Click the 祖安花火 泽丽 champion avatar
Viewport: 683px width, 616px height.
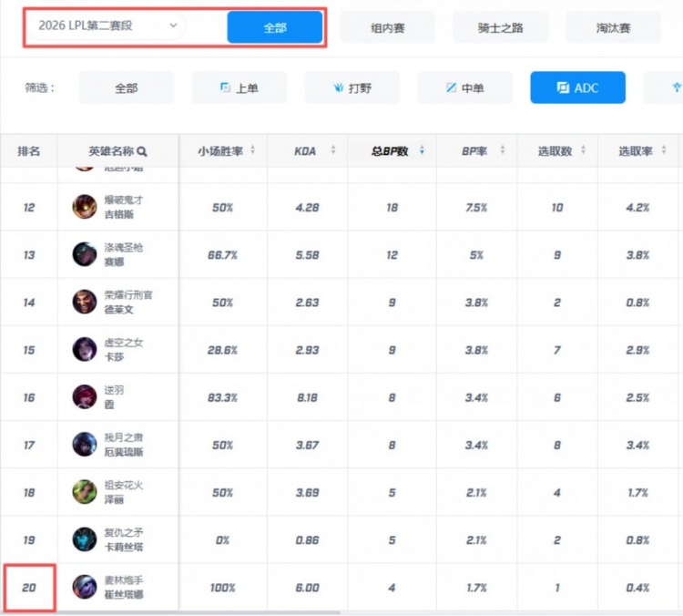(x=85, y=492)
